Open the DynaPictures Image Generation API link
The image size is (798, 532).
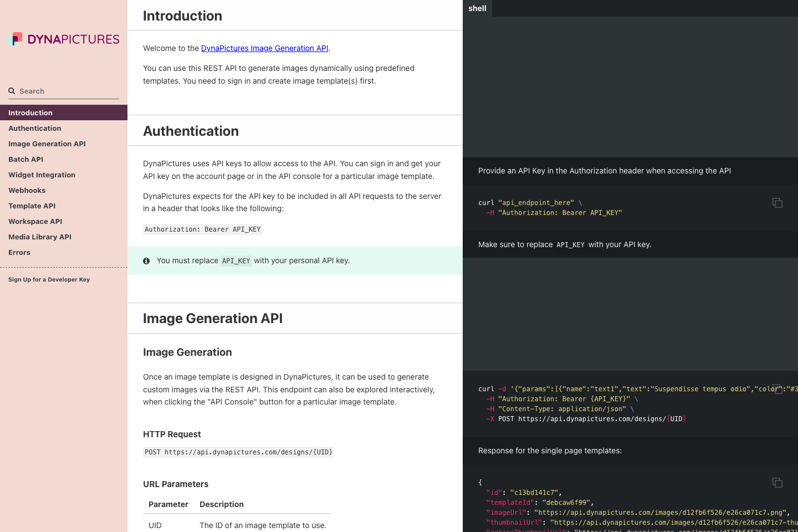pyautogui.click(x=264, y=48)
